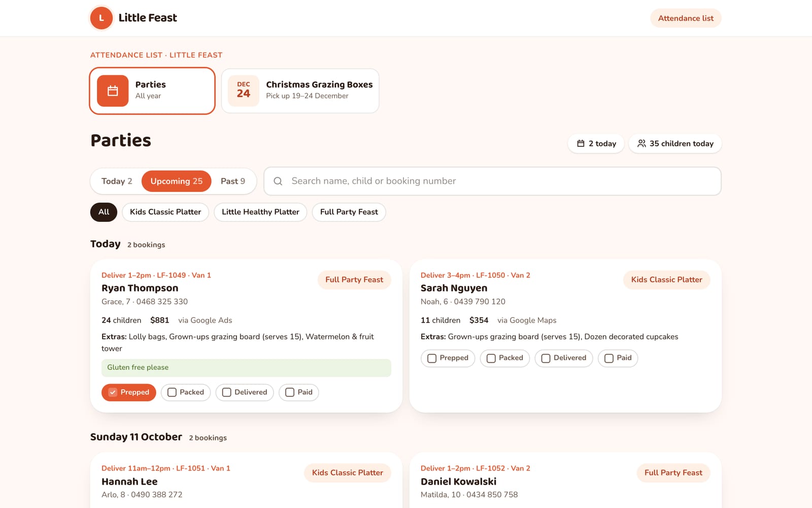Filter by Kids Classic Platter
The image size is (812, 508).
pos(165,212)
